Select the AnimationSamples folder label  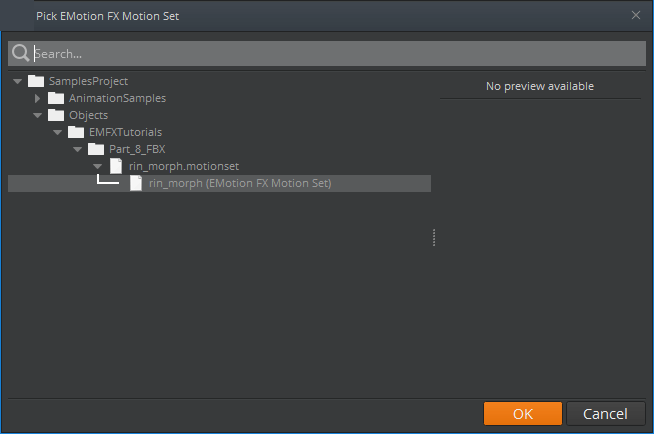point(117,98)
